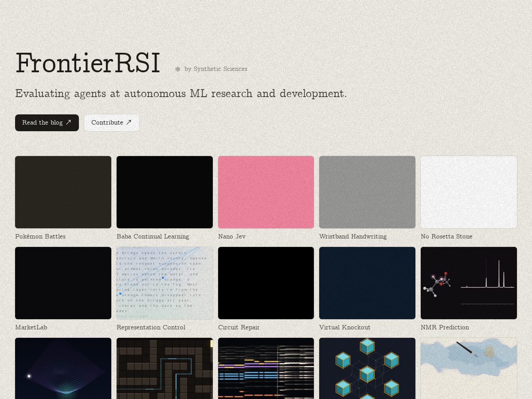Click the FrontierRSI title heading
This screenshot has height=399, width=532.
[88, 63]
